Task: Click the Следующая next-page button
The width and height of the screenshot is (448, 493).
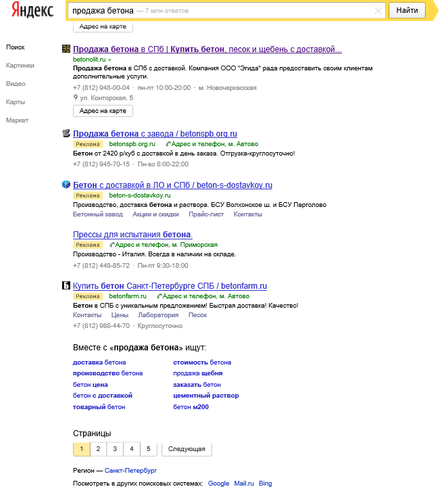Action: click(x=186, y=449)
